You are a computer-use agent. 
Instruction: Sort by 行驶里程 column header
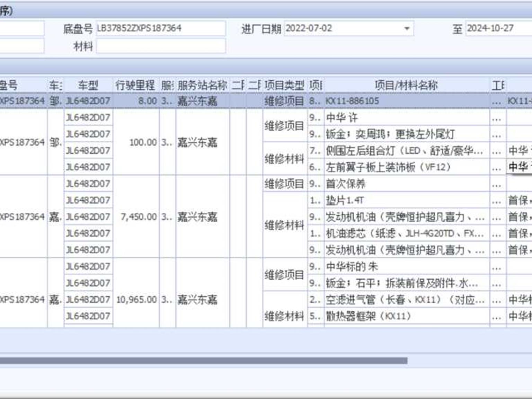point(135,85)
